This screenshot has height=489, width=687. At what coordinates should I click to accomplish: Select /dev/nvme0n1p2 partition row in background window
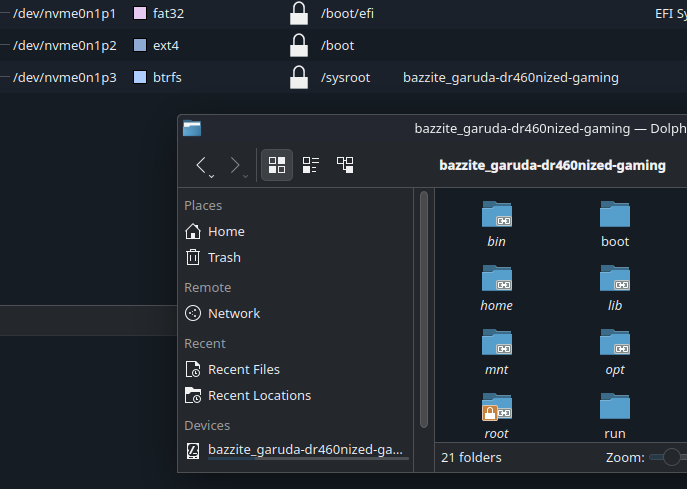point(344,46)
